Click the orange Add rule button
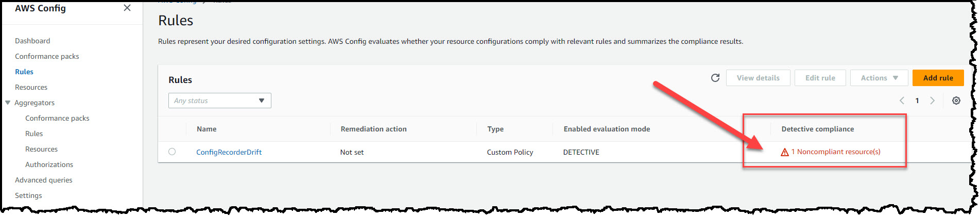 (938, 78)
